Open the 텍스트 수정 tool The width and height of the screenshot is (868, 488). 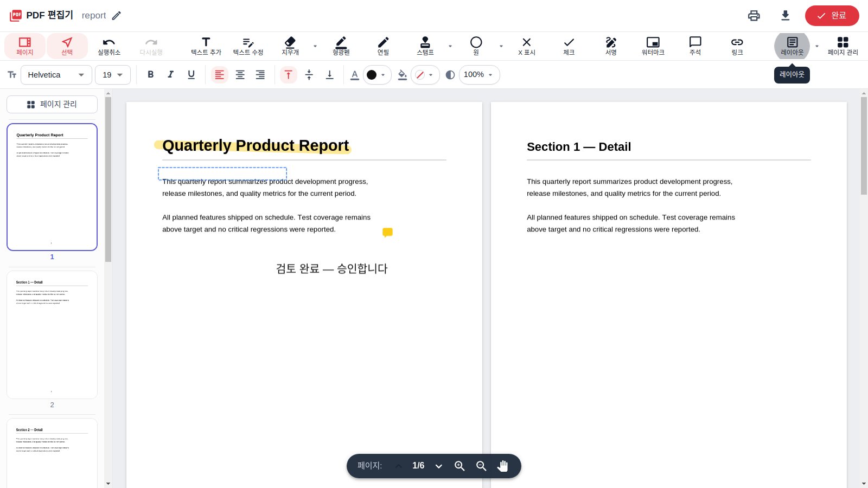tap(248, 46)
